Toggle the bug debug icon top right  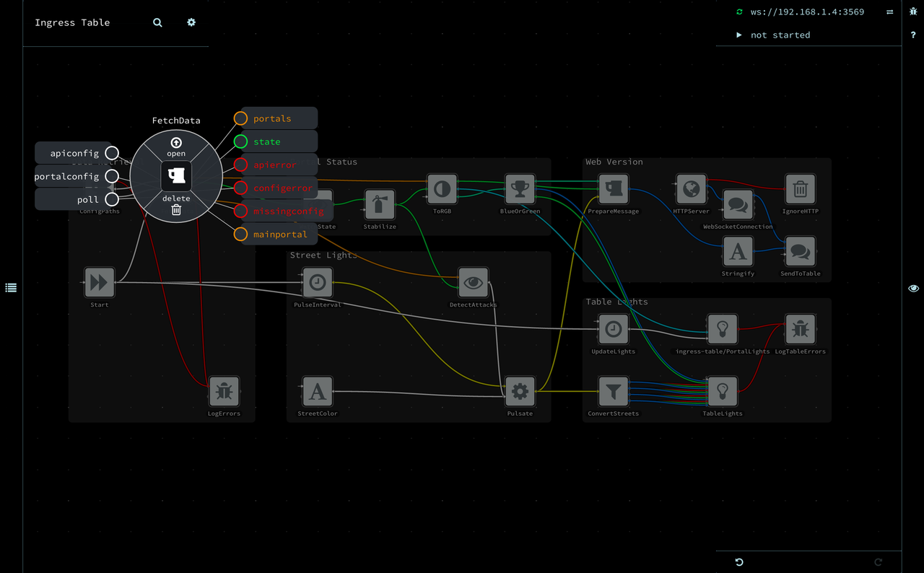point(913,12)
